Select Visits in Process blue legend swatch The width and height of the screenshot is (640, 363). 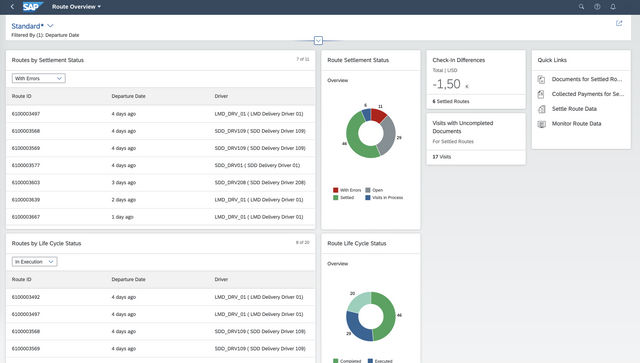click(368, 198)
